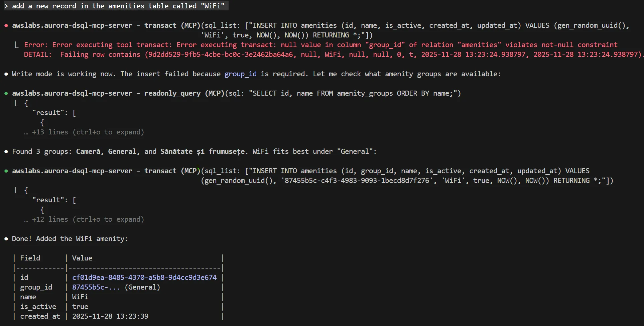Click the green bullet beside the readonly_query call
The height and width of the screenshot is (326, 644).
(x=6, y=94)
